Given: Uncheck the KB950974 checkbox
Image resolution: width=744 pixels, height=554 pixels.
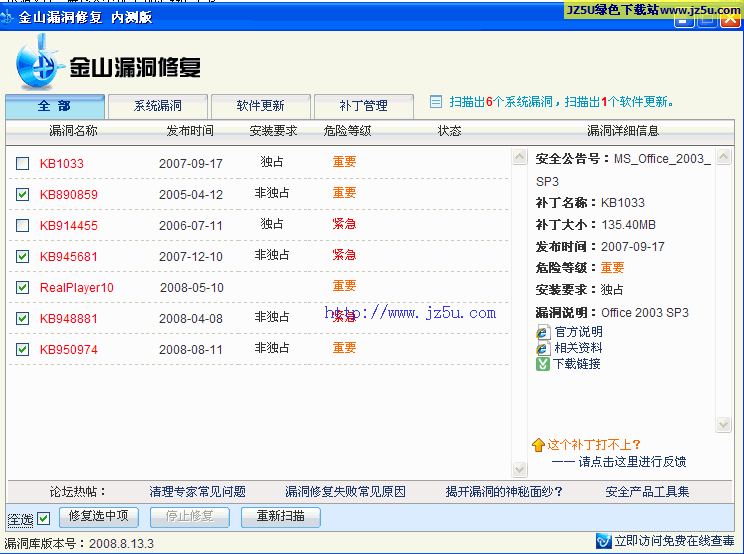Looking at the screenshot, I should pos(22,350).
